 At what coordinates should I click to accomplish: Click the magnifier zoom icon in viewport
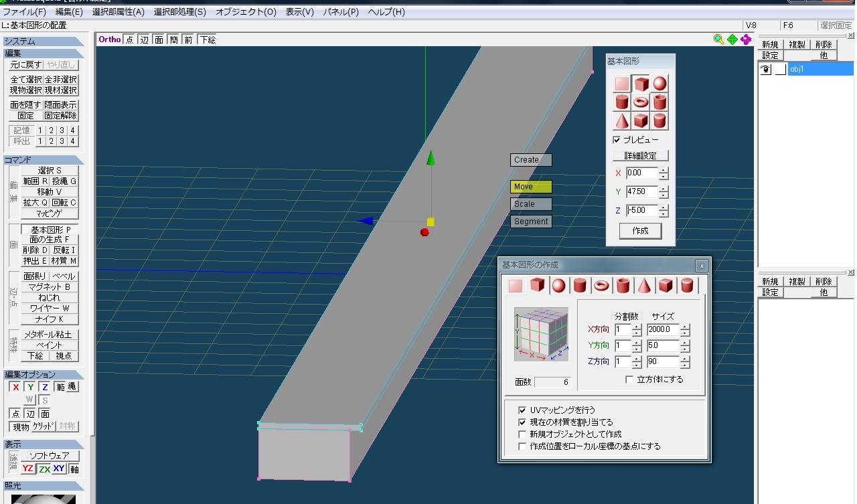(719, 39)
